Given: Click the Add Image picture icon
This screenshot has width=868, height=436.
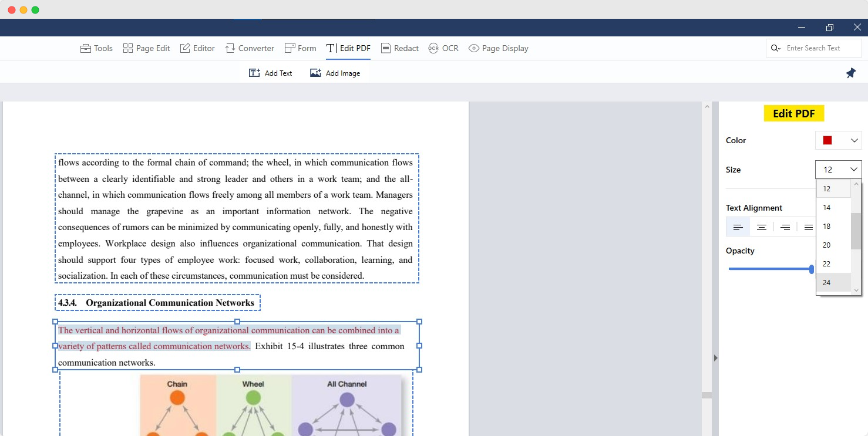Looking at the screenshot, I should (316, 73).
